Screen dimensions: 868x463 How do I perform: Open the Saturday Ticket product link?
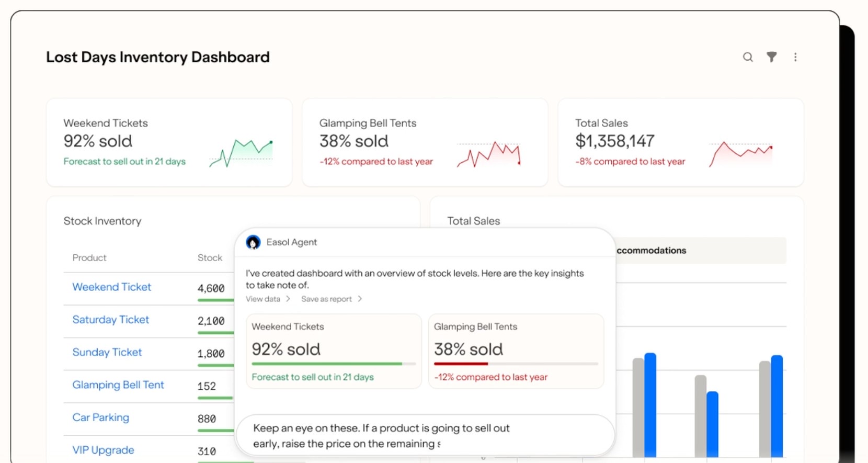click(x=110, y=320)
